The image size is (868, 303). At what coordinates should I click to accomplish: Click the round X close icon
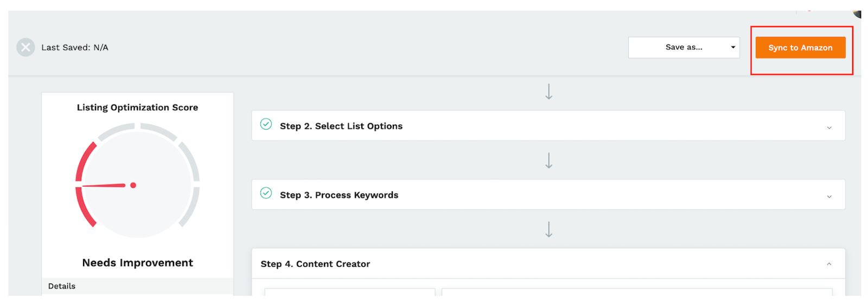(x=25, y=48)
